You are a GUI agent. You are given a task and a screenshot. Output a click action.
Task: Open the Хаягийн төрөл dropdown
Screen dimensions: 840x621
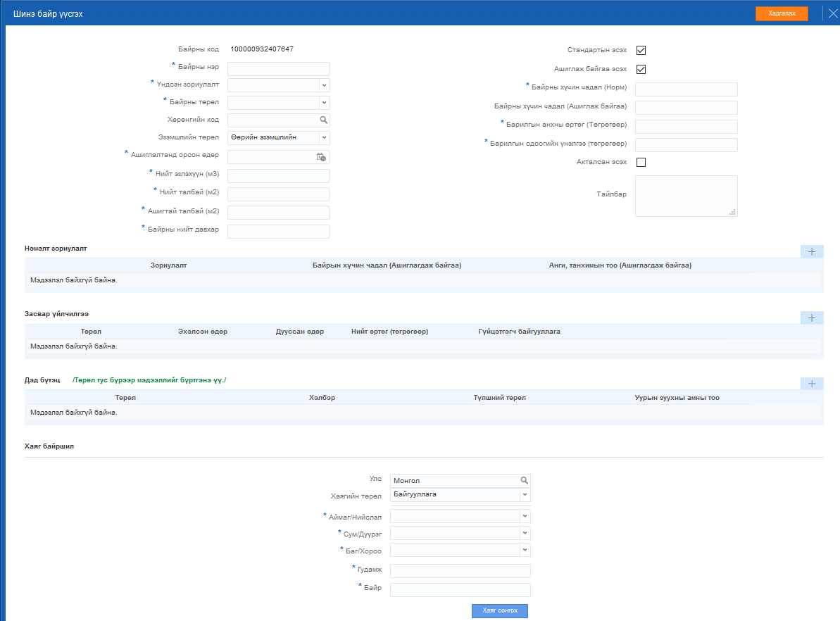[525, 494]
